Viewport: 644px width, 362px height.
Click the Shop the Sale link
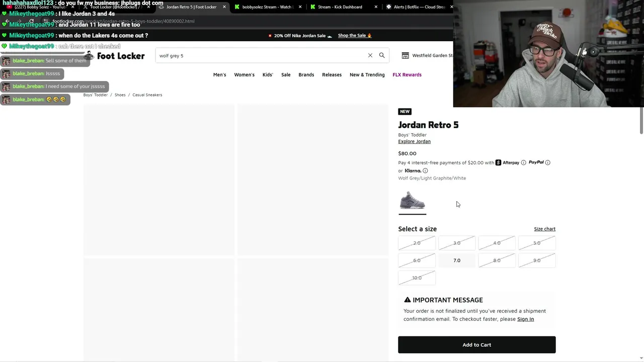pyautogui.click(x=354, y=36)
